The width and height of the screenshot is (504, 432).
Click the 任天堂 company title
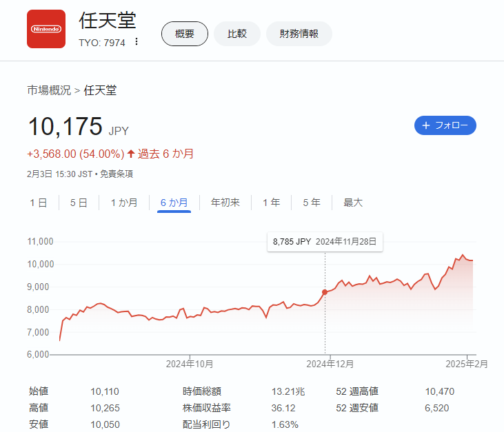click(108, 21)
